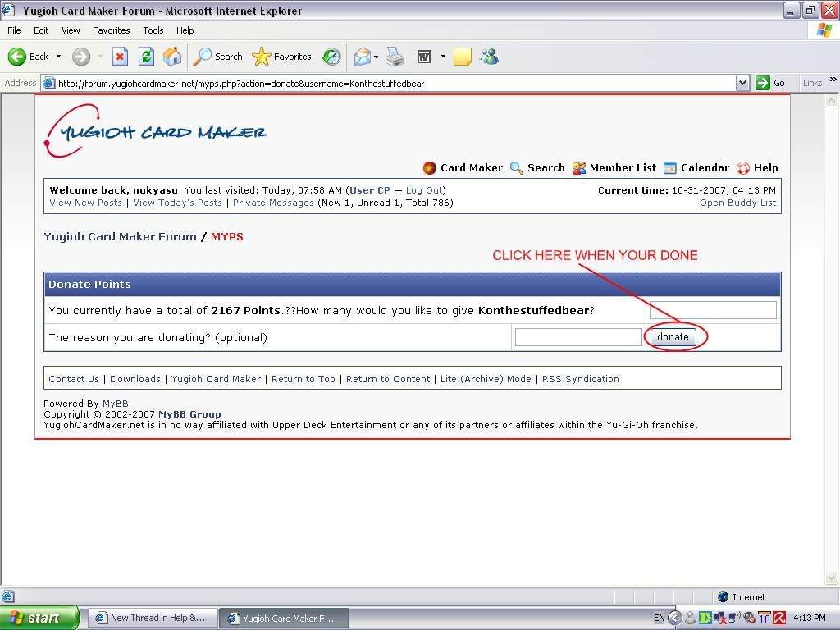
Task: Refresh the page with the Refresh icon
Action: point(146,57)
